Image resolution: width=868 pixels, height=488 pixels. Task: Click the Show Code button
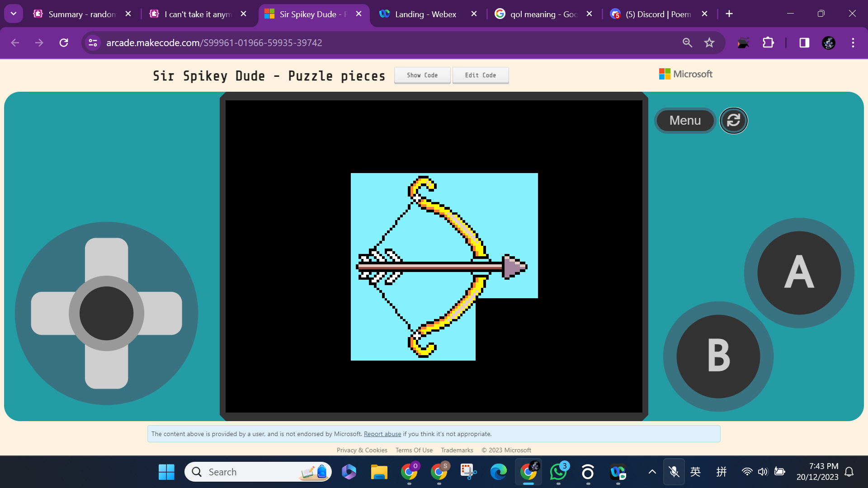coord(422,75)
